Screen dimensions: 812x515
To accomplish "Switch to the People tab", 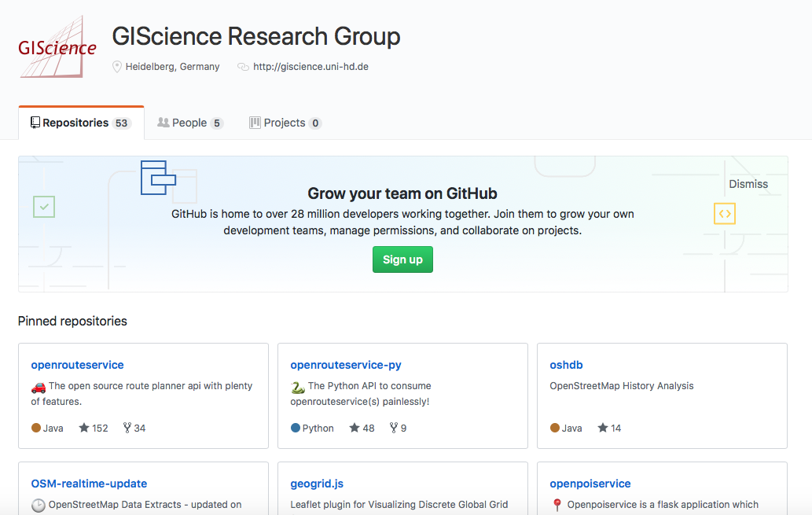I will click(190, 123).
